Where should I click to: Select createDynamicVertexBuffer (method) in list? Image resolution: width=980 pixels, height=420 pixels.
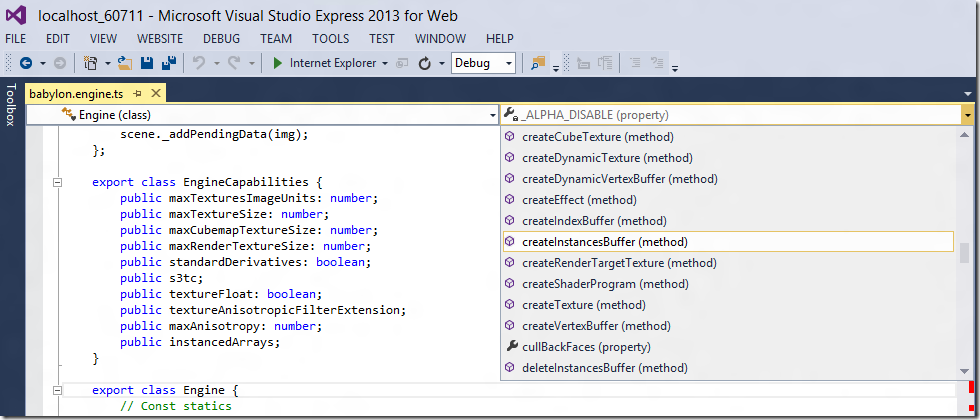coord(728,179)
